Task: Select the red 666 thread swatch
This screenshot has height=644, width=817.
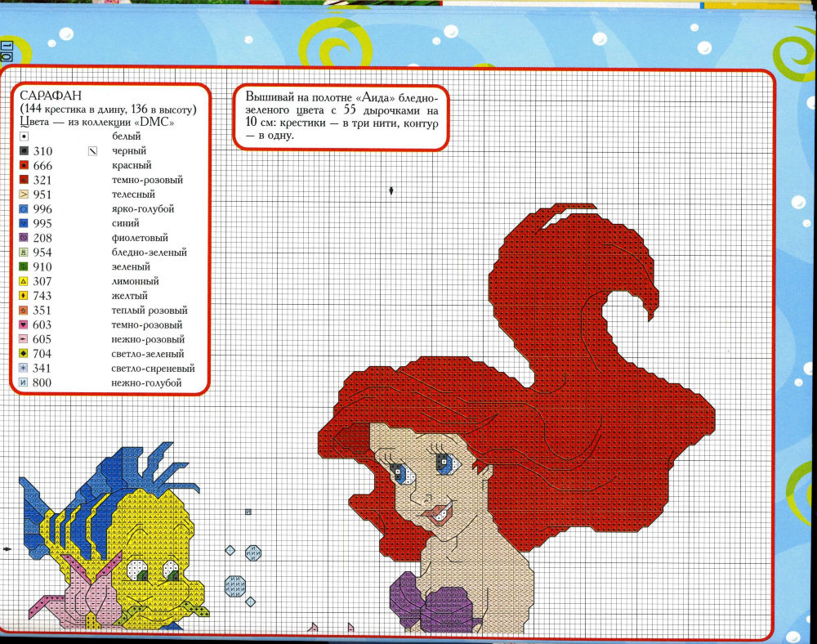Action: [x=25, y=166]
